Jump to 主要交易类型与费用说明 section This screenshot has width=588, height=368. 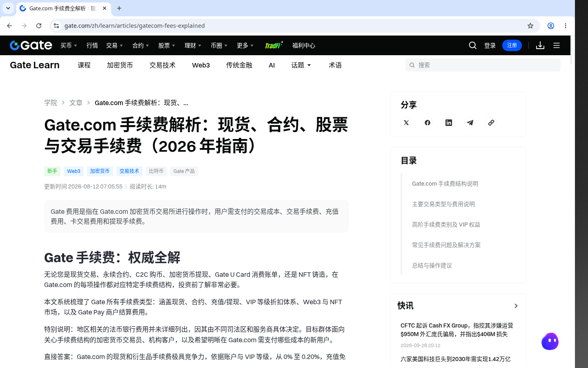coord(443,204)
